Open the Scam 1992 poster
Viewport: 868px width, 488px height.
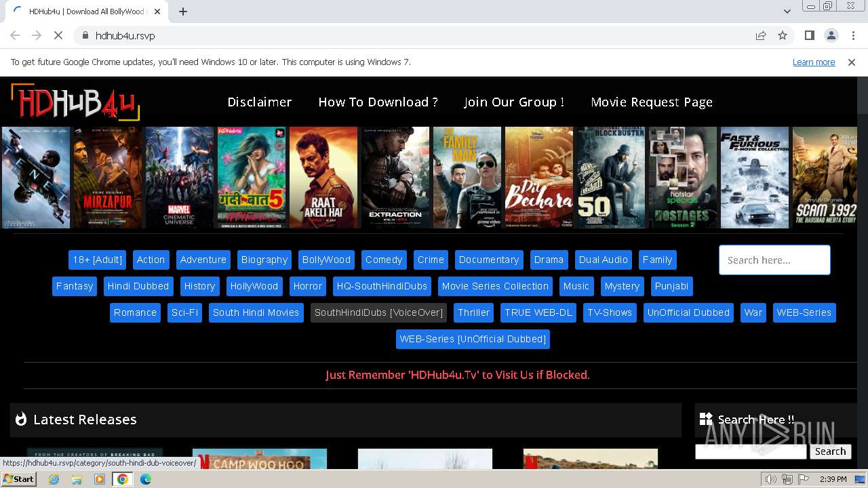(825, 178)
